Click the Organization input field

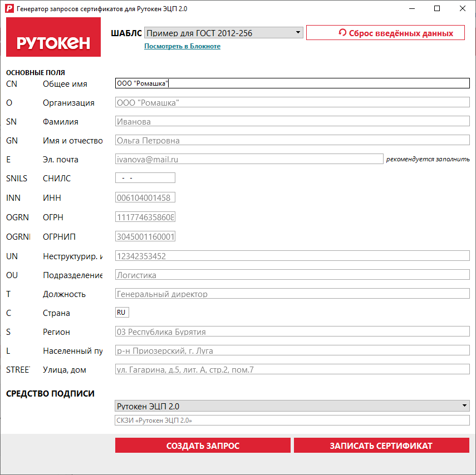(x=292, y=103)
